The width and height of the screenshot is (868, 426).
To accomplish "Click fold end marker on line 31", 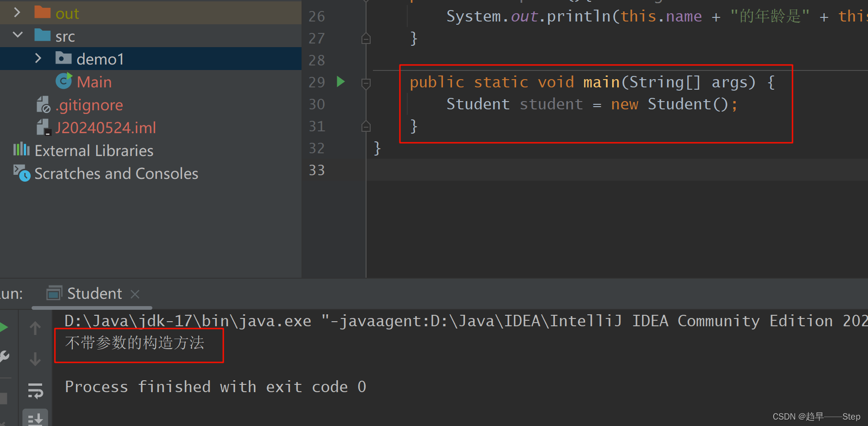I will (x=366, y=126).
